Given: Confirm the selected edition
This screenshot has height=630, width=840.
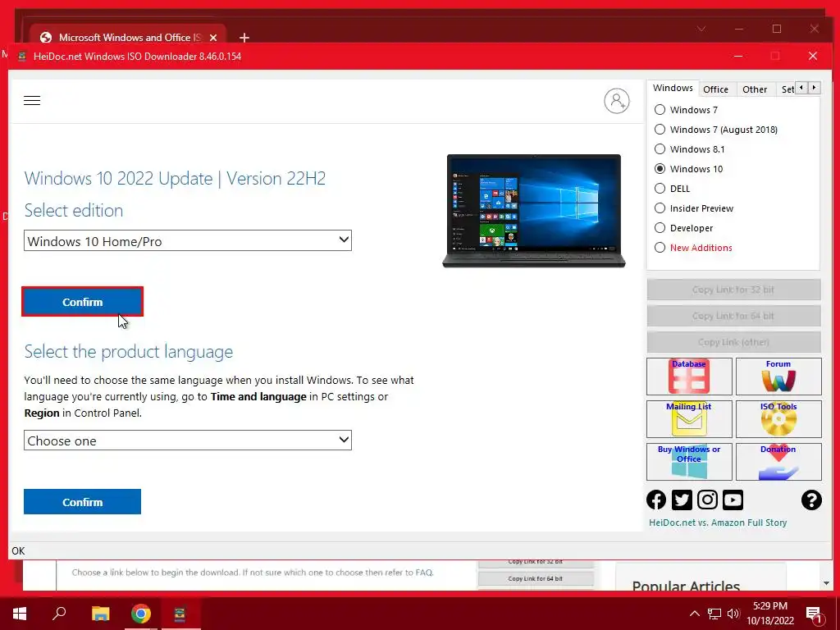Looking at the screenshot, I should (83, 302).
